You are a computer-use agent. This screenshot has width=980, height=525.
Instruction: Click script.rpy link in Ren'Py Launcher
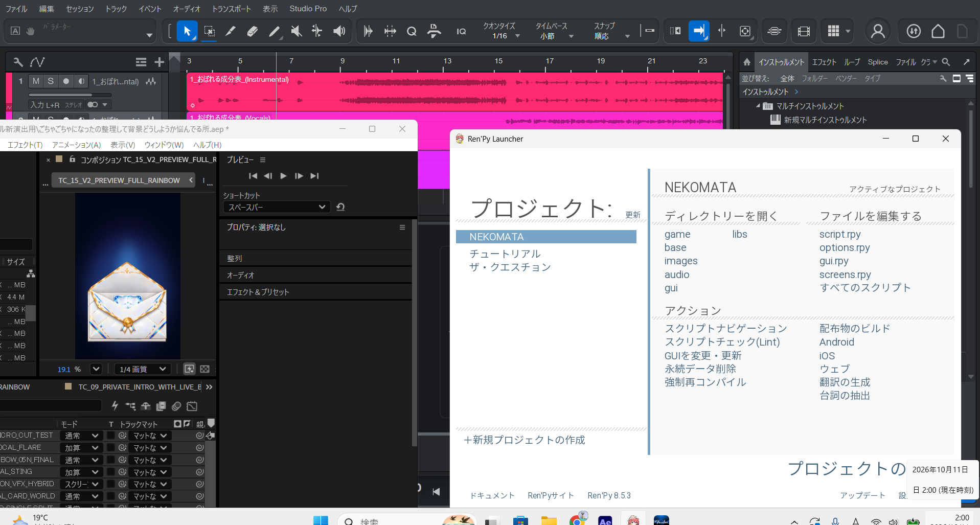(840, 234)
